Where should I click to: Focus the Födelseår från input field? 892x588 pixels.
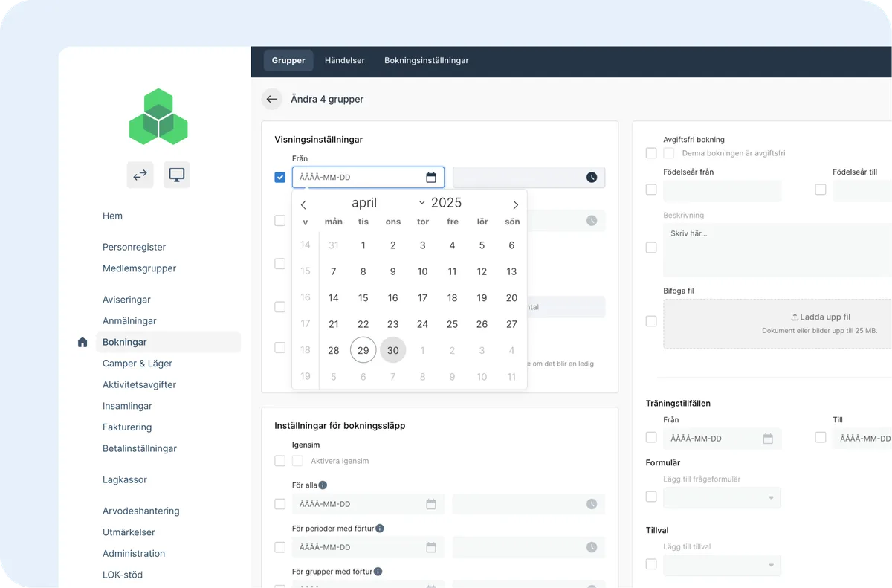tap(723, 191)
